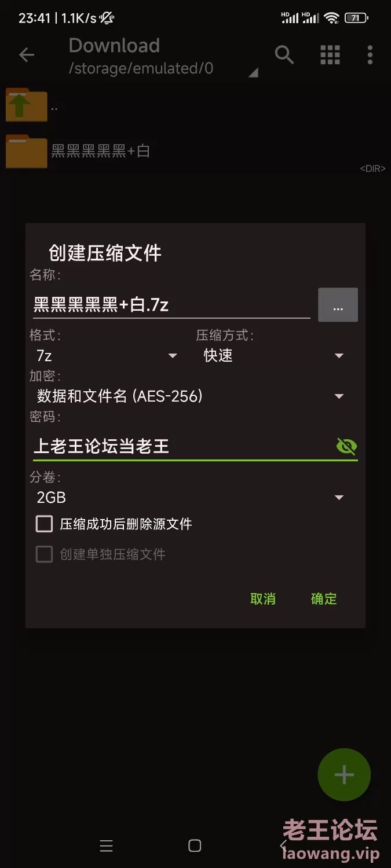This screenshot has width=391, height=868.
Task: Open the search magnifier icon
Action: 284,55
